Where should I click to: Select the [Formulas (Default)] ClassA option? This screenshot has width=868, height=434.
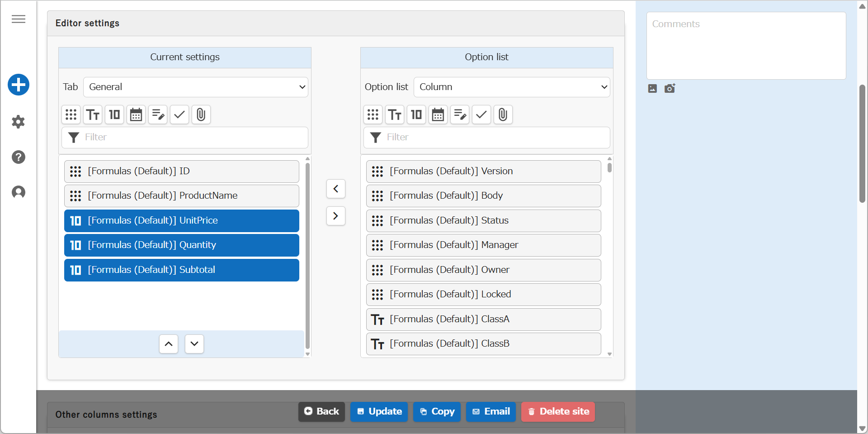pos(484,320)
